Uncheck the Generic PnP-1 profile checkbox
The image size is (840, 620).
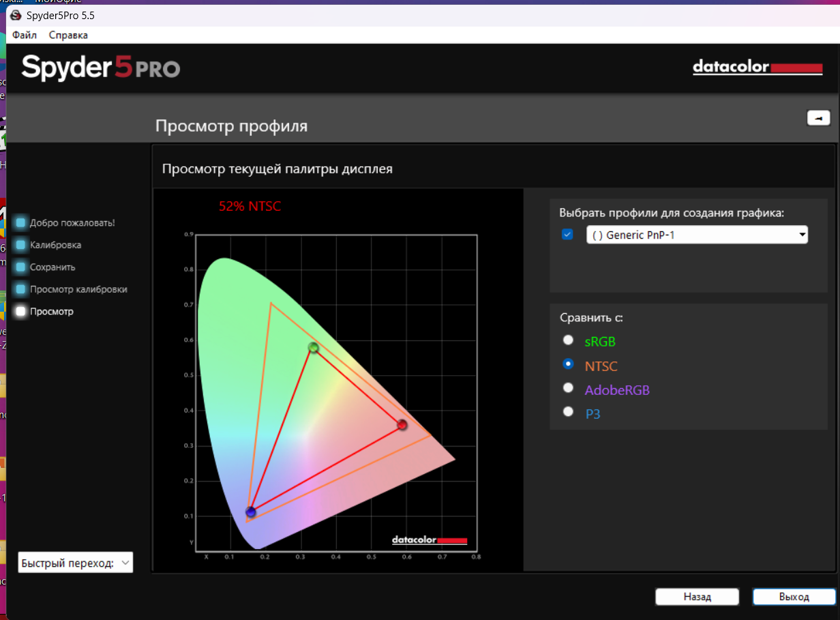(567, 235)
